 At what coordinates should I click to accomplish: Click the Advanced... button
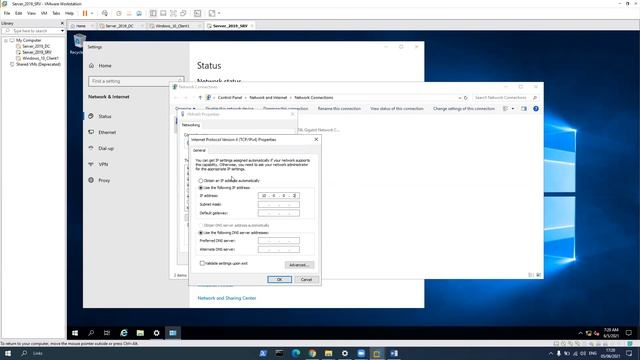(x=299, y=265)
